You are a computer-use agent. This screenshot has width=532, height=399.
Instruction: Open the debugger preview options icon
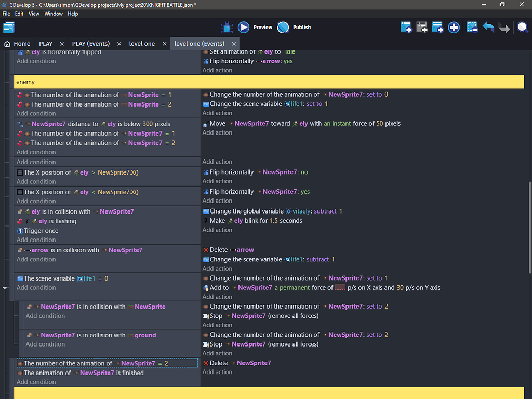pyautogui.click(x=227, y=27)
